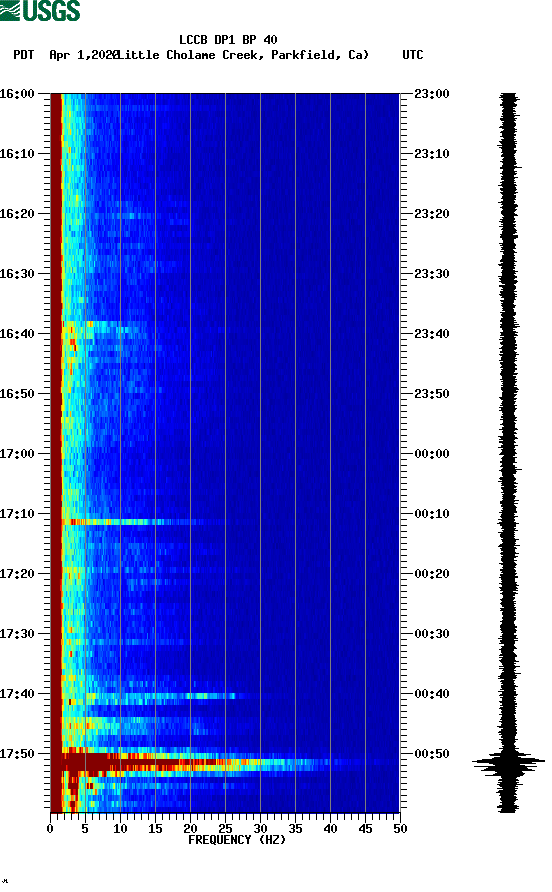Screen dimensions: 552x892
Task: Click the 23:20 UTC time label
Action: click(x=431, y=214)
